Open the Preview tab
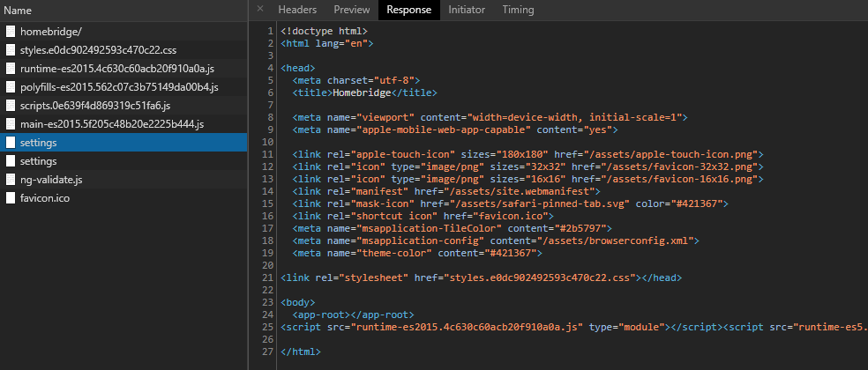This screenshot has height=370, width=868. click(x=351, y=10)
